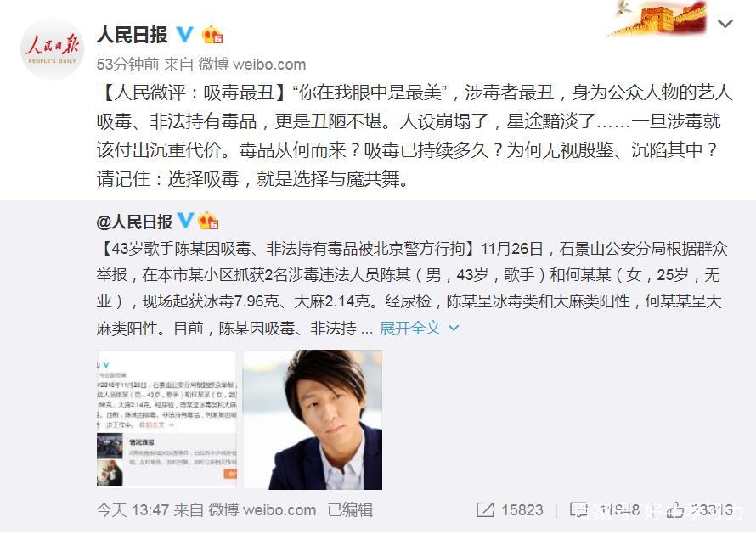The height and width of the screenshot is (534, 756).
Task: Open the singer portrait photo thumbnail
Action: coord(313,419)
